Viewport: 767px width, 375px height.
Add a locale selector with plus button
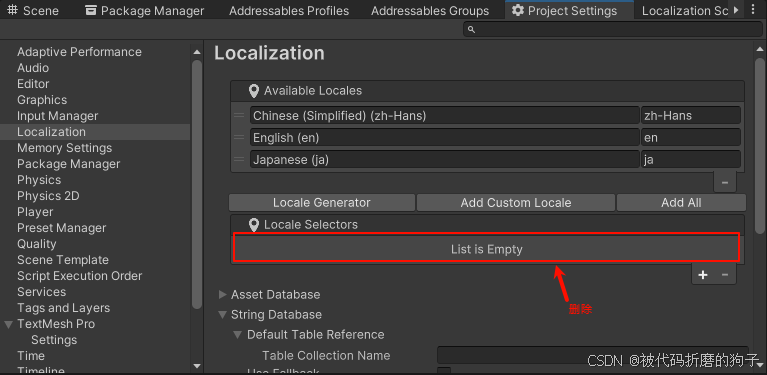tap(703, 275)
